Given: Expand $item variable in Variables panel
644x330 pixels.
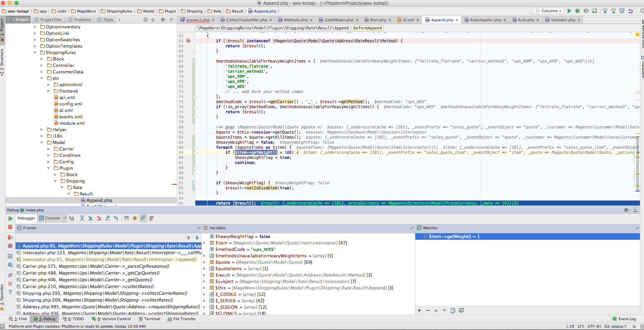Looking at the screenshot, I should [x=204, y=243].
